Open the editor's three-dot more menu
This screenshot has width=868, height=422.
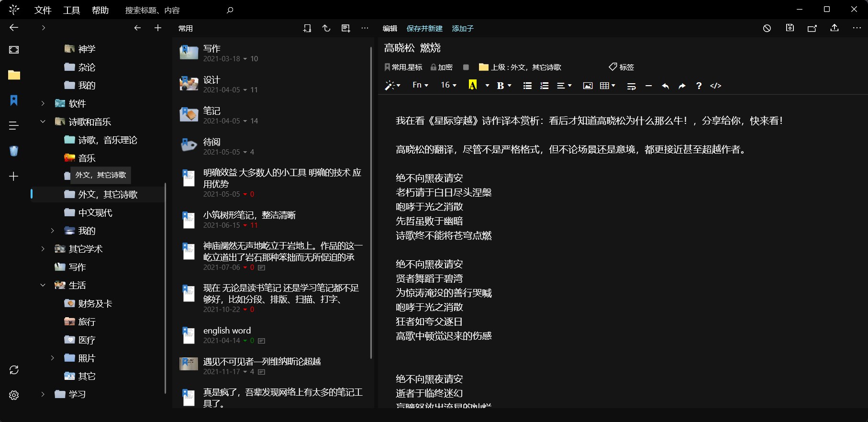pyautogui.click(x=857, y=28)
